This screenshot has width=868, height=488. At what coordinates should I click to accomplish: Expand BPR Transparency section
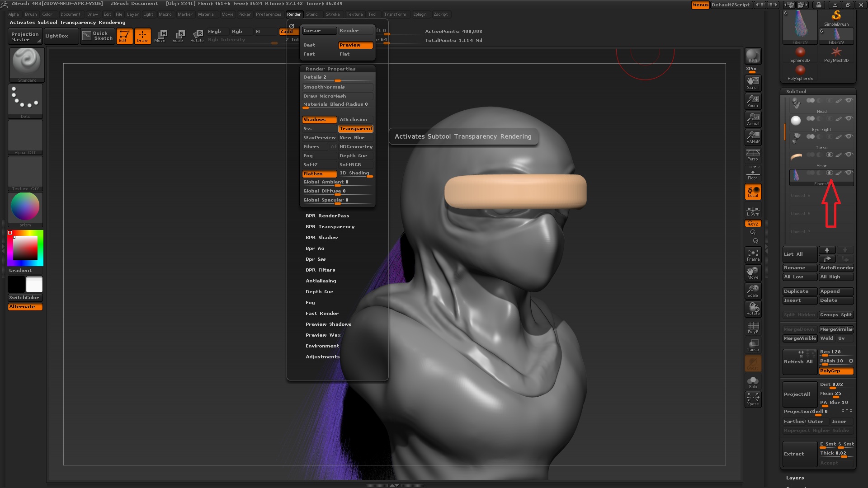click(x=330, y=227)
